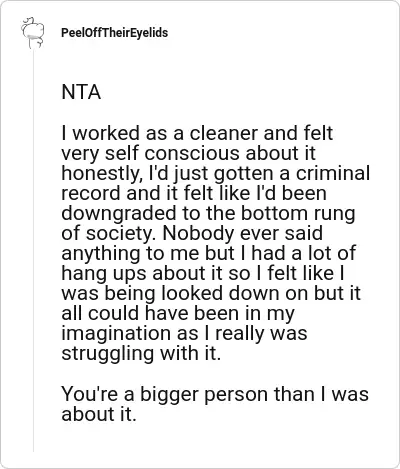Image resolution: width=400 pixels, height=469 pixels.
Task: Collapse the comment using the vertical thread line
Action: 33,250
